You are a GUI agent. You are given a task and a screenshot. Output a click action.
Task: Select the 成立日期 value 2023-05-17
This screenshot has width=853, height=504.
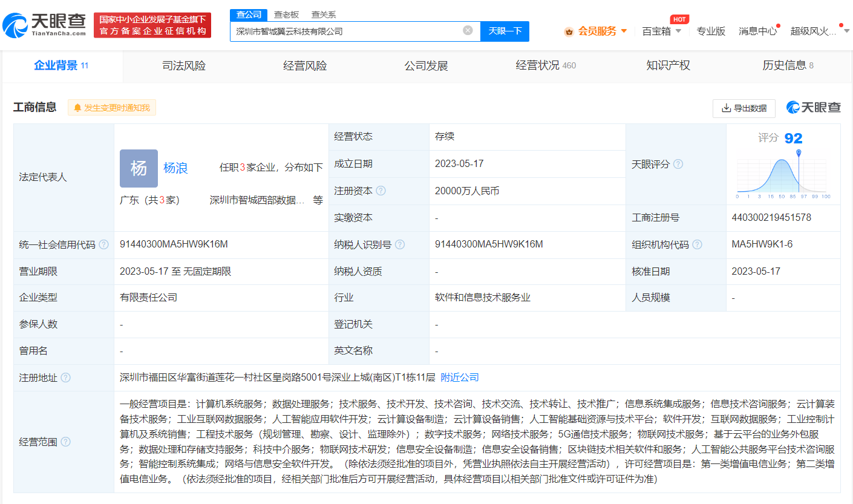pyautogui.click(x=459, y=164)
